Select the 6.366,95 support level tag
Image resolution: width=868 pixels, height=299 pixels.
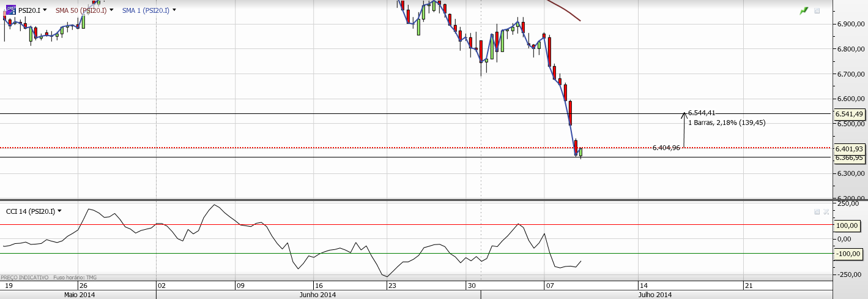pos(850,157)
